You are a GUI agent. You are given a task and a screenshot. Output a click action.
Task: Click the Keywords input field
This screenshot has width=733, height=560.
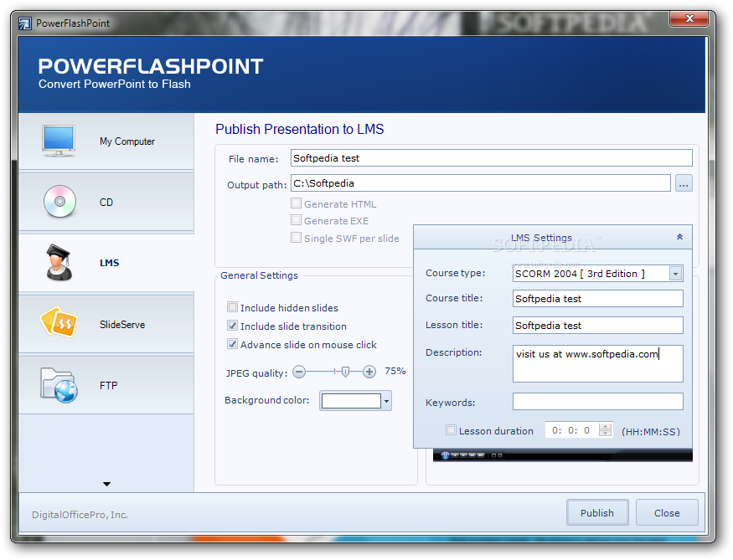click(x=598, y=402)
